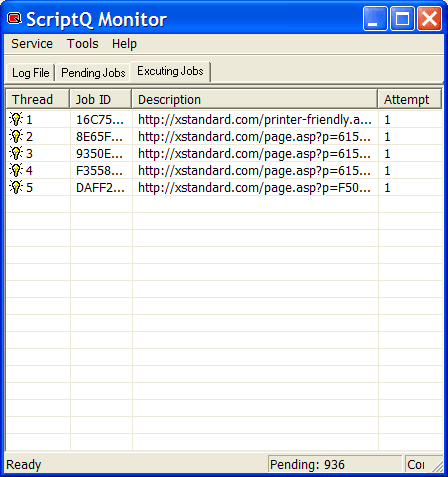The height and width of the screenshot is (477, 448).
Task: Sort by the Thread column header
Action: click(x=38, y=99)
